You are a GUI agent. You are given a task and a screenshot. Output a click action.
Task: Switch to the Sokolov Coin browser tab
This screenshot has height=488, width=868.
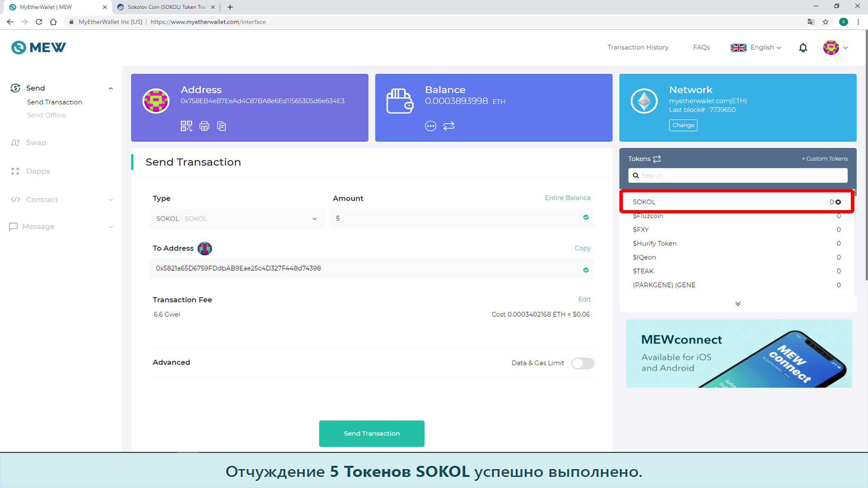pyautogui.click(x=165, y=7)
